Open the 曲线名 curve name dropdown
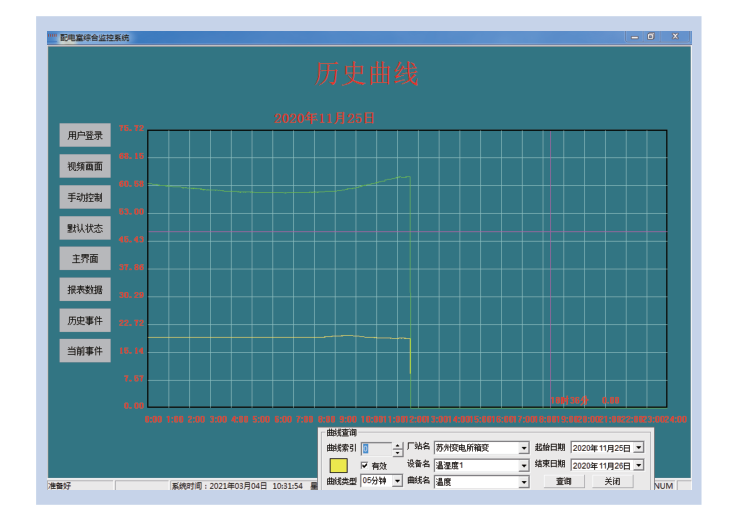This screenshot has width=733, height=526. click(x=523, y=482)
